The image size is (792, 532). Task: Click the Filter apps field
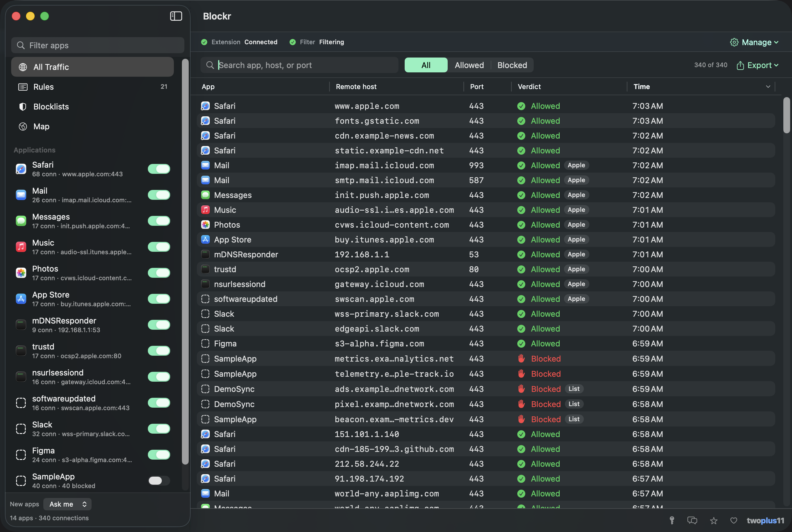point(98,45)
